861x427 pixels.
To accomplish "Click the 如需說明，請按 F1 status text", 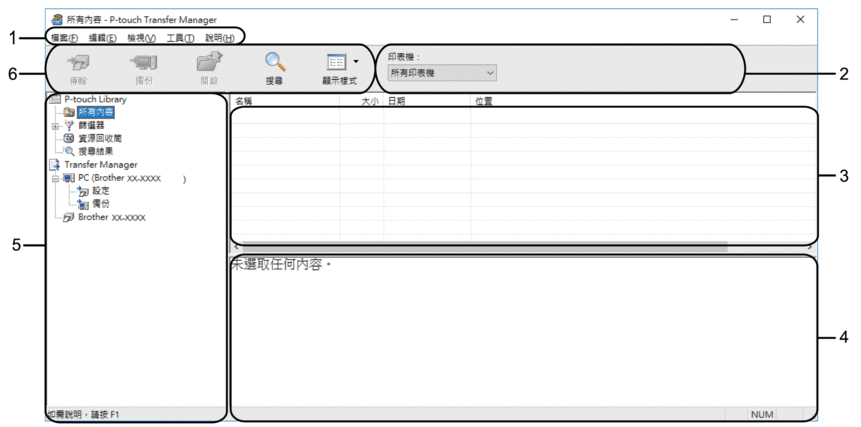I will click(x=82, y=414).
